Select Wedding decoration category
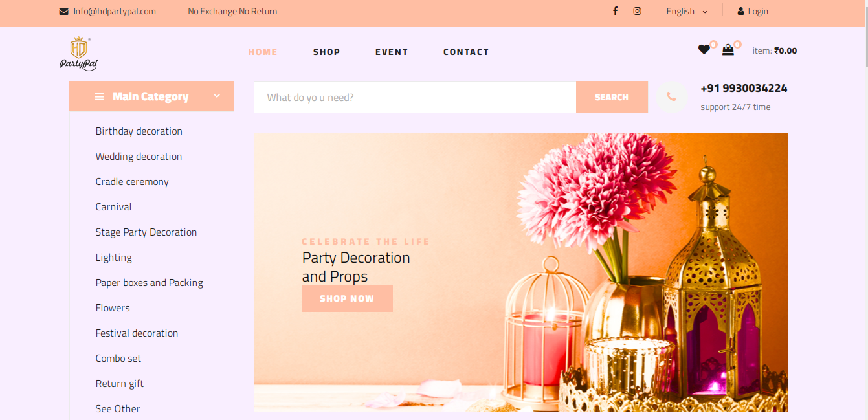This screenshot has height=420, width=868. pyautogui.click(x=139, y=156)
